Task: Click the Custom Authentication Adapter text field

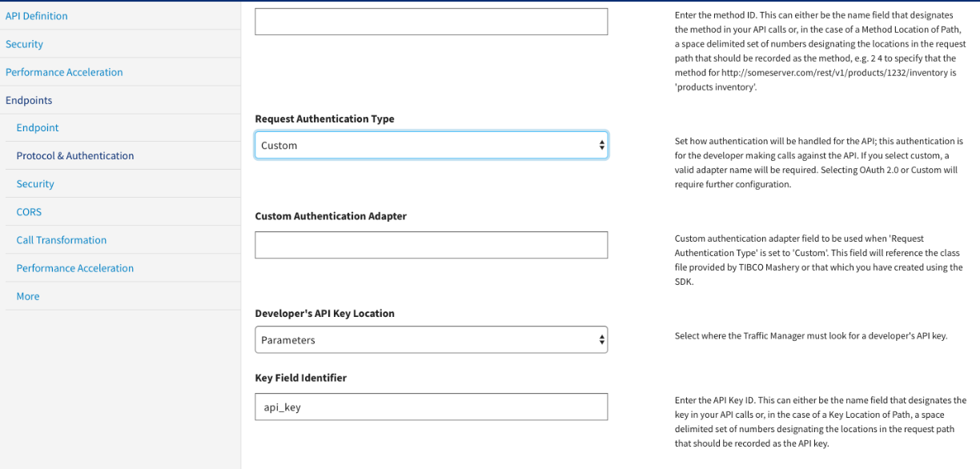Action: (x=431, y=245)
